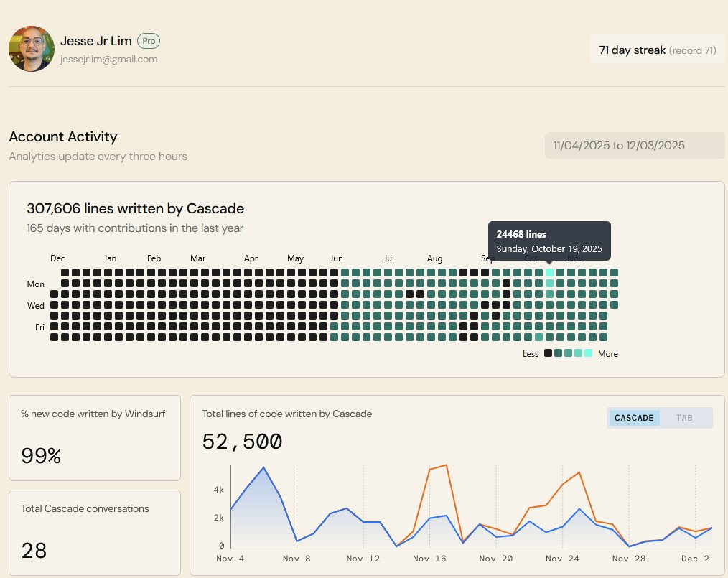Click the Apr month label on heatmap
728x578 pixels.
tap(251, 258)
